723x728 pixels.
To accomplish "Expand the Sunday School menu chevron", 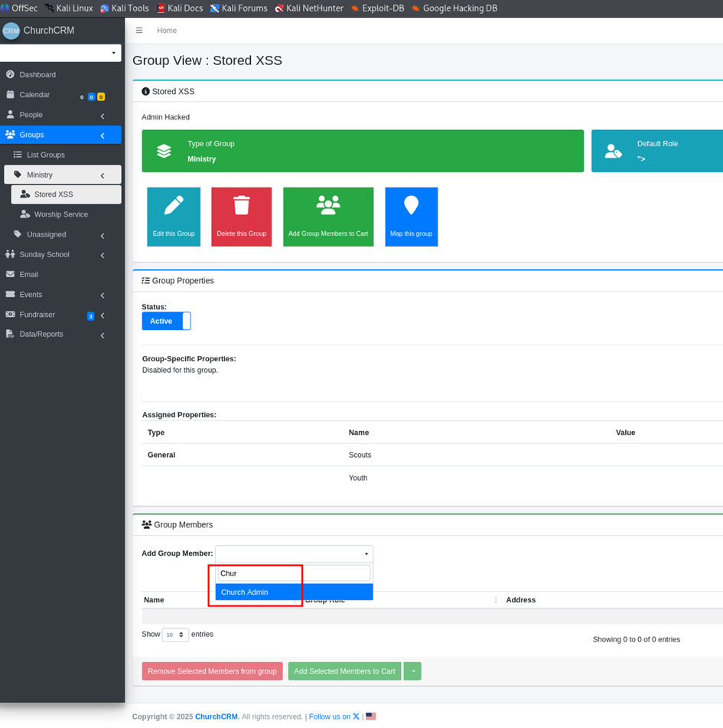I will click(x=103, y=255).
